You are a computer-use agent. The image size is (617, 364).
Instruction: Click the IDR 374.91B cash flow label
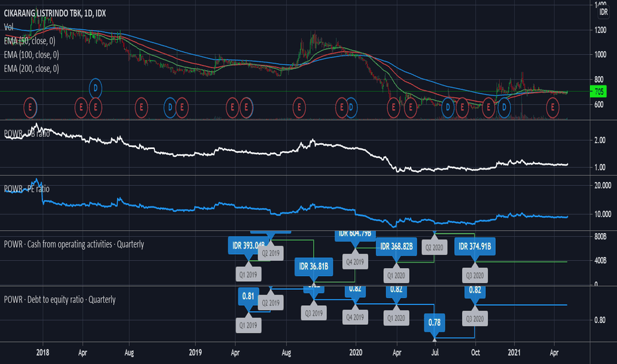[x=475, y=246]
